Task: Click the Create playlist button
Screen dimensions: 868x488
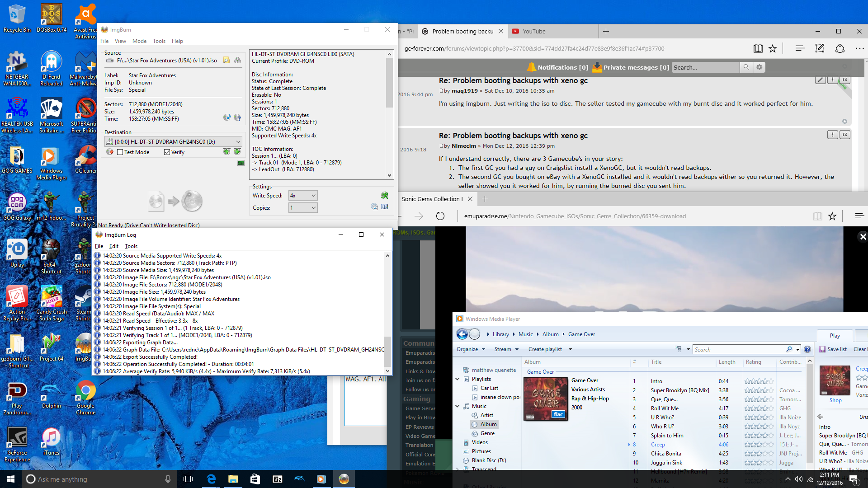Action: coord(545,349)
